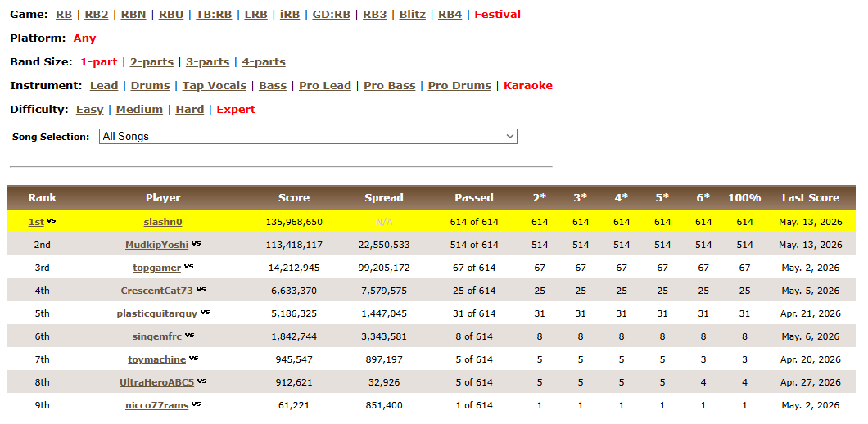Open plasticguitarguy player profile

tap(156, 313)
